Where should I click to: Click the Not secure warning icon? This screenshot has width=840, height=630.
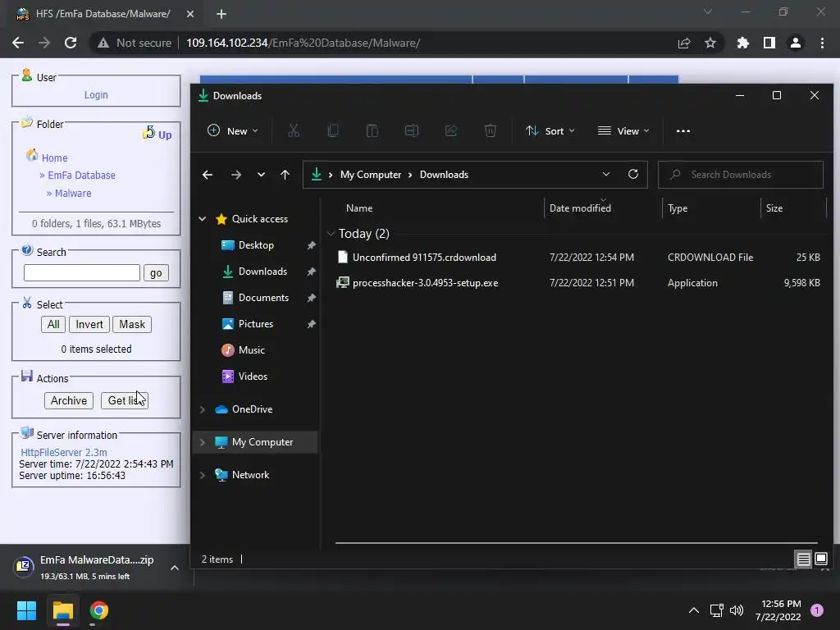pyautogui.click(x=103, y=43)
